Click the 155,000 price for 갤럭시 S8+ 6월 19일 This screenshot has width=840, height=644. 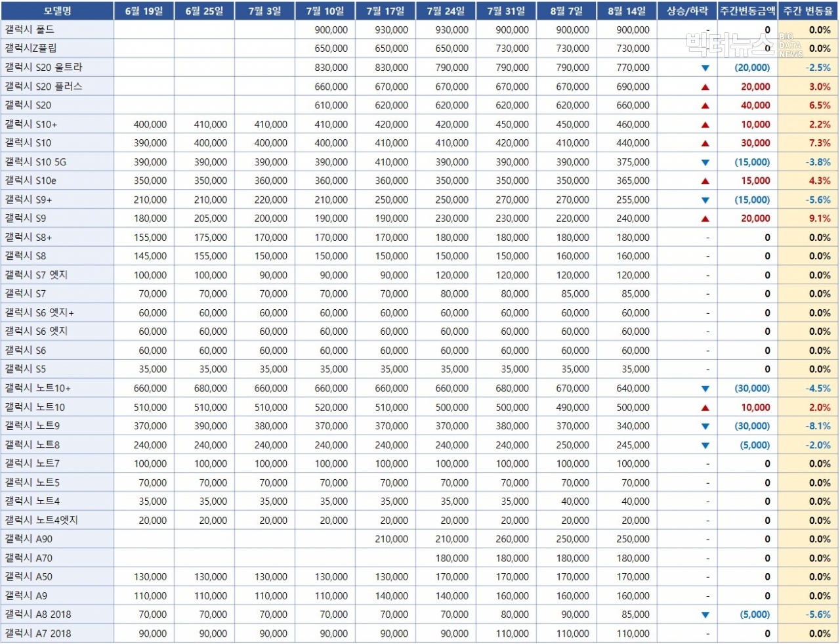click(x=150, y=238)
